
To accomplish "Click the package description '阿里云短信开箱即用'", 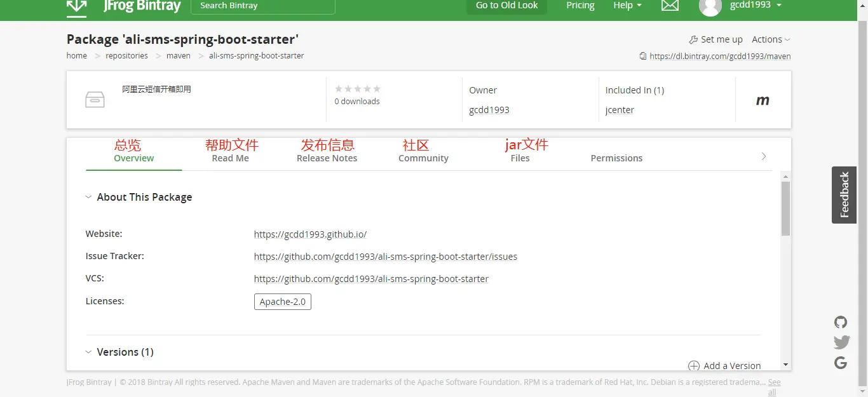I will (x=156, y=90).
